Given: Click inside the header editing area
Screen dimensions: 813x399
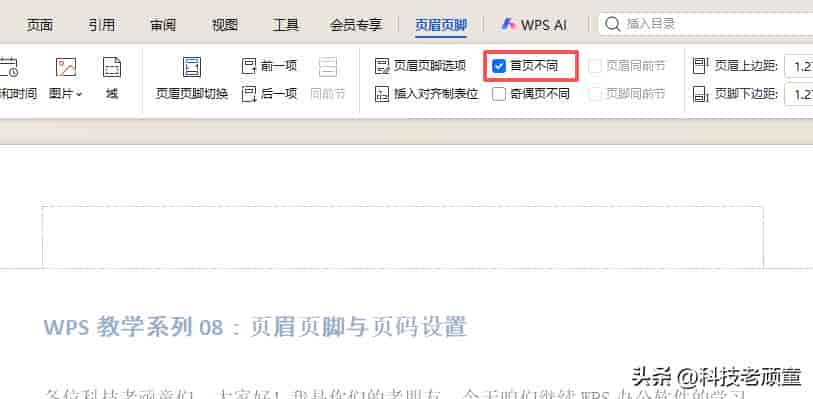Looking at the screenshot, I should point(402,237).
